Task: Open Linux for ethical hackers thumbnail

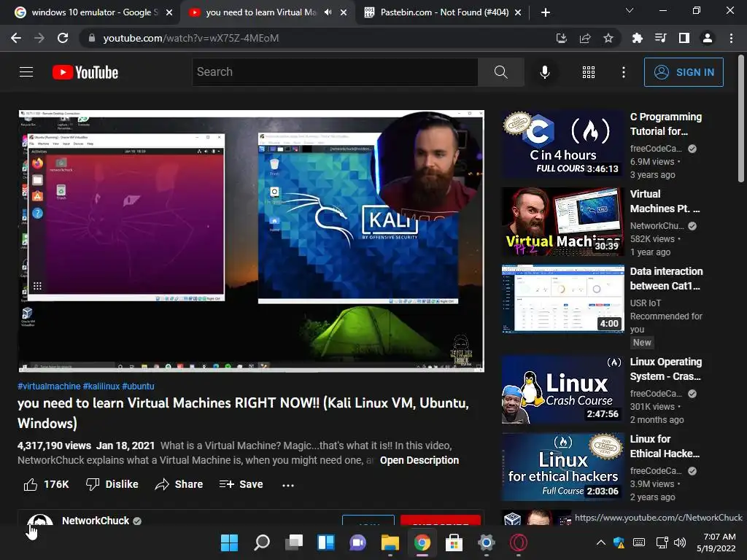Action: point(562,467)
